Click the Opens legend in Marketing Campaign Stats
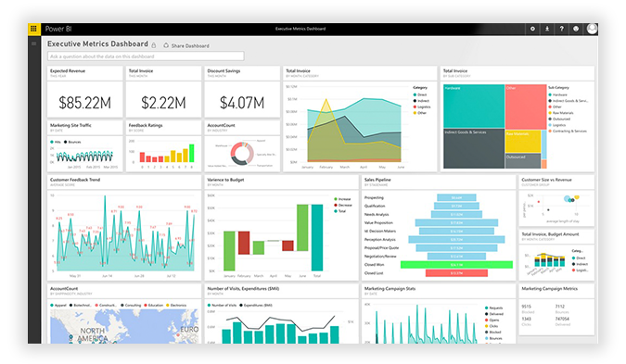This screenshot has width=626, height=364. [492, 320]
